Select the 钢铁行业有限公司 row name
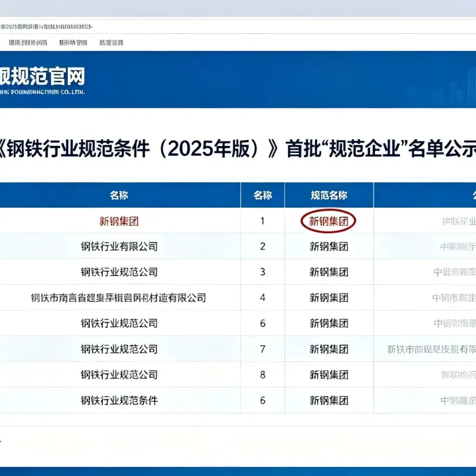Image resolution: width=476 pixels, height=476 pixels. 119,246
